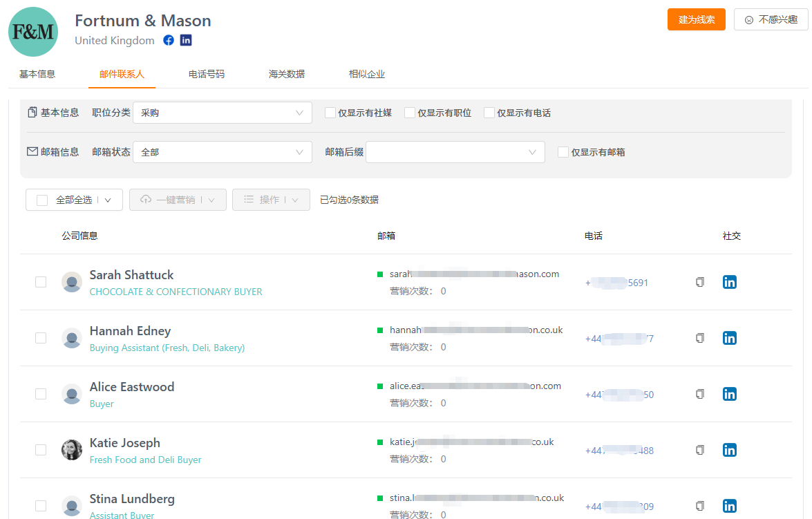This screenshot has height=519, width=812.
Task: Click "Fresh Food and Deli Buyer" title
Action: pos(146,460)
